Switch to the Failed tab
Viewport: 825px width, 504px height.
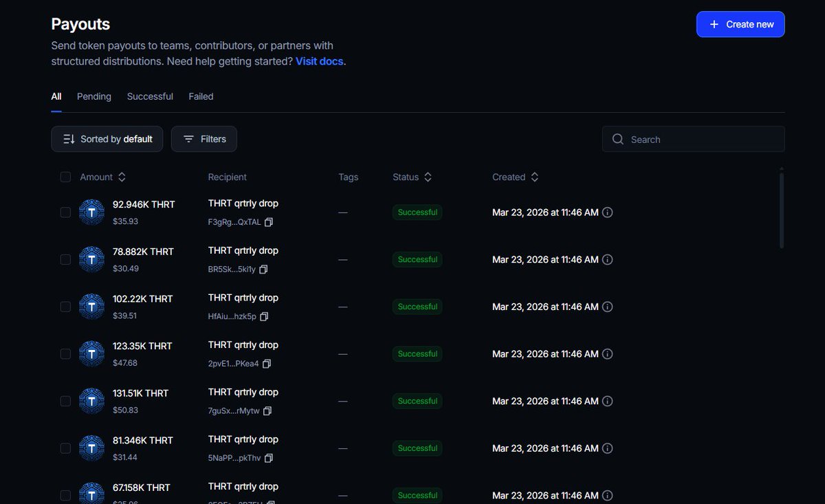(201, 96)
